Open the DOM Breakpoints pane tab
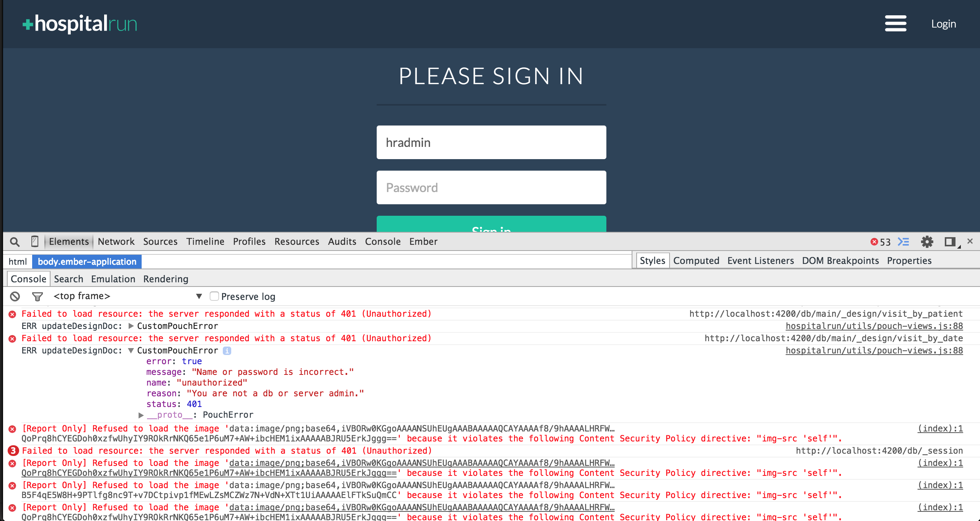Image resolution: width=980 pixels, height=521 pixels. tap(840, 260)
